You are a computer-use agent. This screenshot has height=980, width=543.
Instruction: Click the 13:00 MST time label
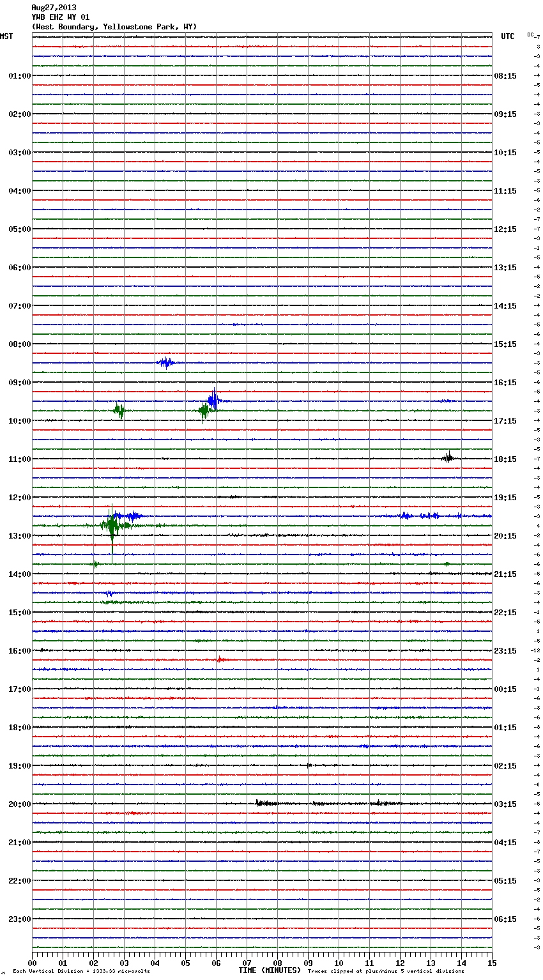(20, 536)
